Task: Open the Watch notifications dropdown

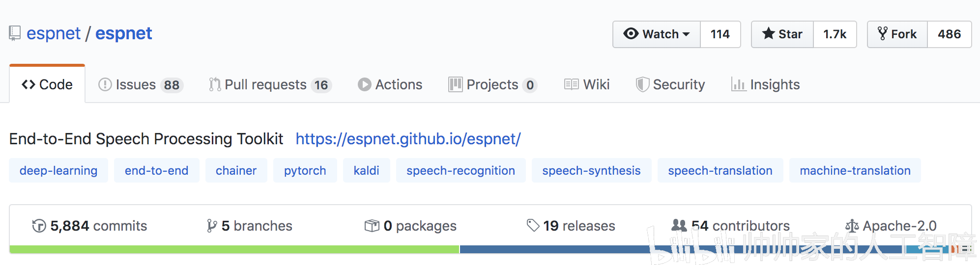Action: [x=657, y=34]
